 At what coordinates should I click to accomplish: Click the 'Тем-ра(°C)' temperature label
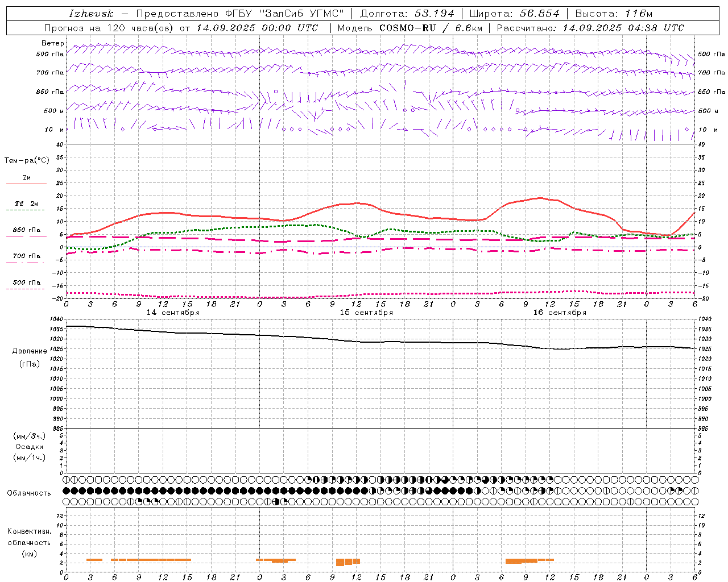(x=27, y=161)
